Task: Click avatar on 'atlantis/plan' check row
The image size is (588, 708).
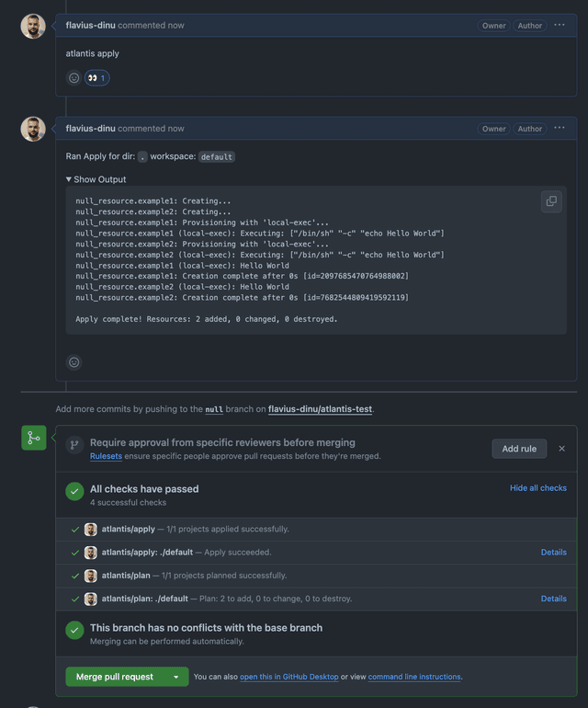Action: (x=91, y=576)
